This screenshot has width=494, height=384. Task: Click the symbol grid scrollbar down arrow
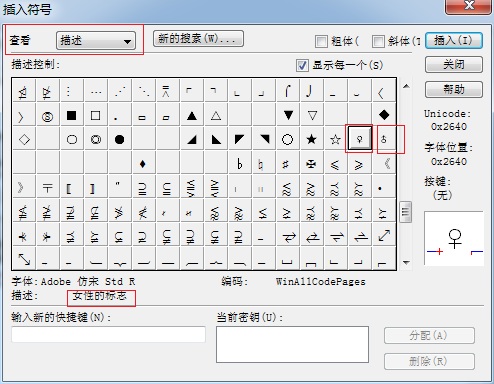[x=406, y=263]
